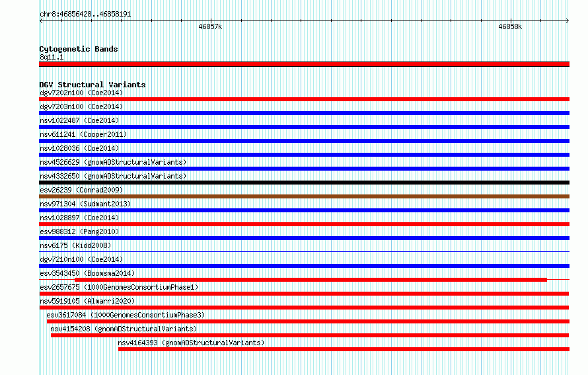Select nsv611241 (Cooper2011) label

(83, 134)
